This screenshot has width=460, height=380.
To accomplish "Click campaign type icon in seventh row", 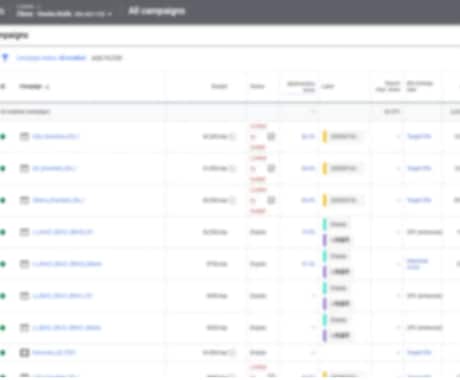I will (24, 328).
